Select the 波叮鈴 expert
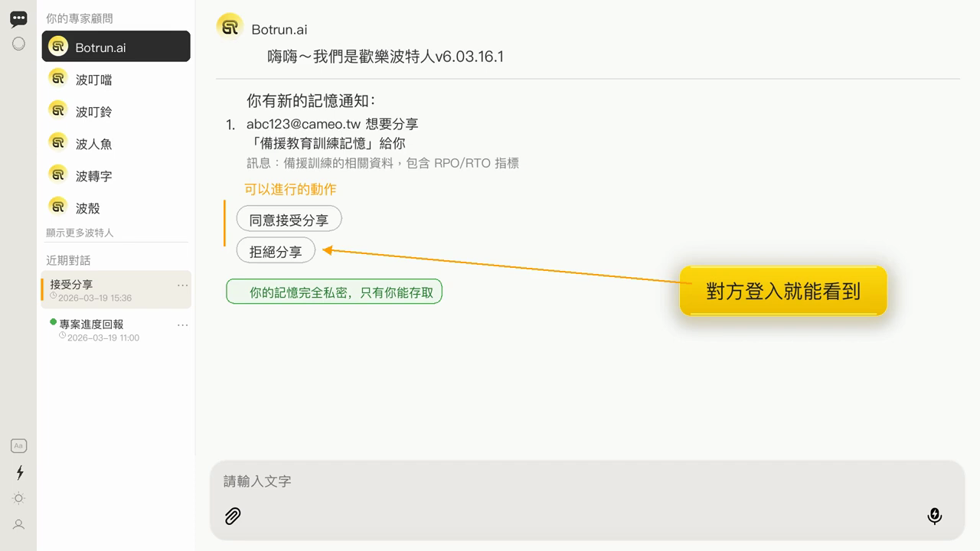The width and height of the screenshot is (980, 551). tap(116, 111)
